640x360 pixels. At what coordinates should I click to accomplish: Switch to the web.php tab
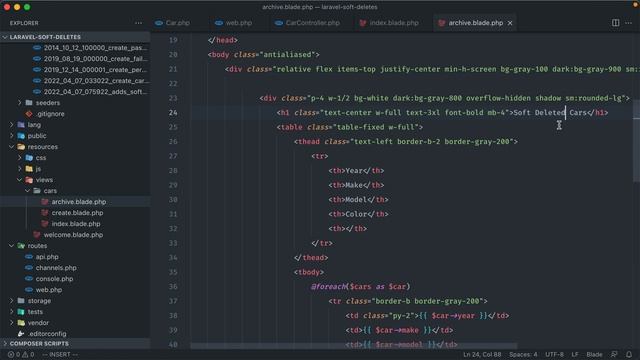[233, 23]
